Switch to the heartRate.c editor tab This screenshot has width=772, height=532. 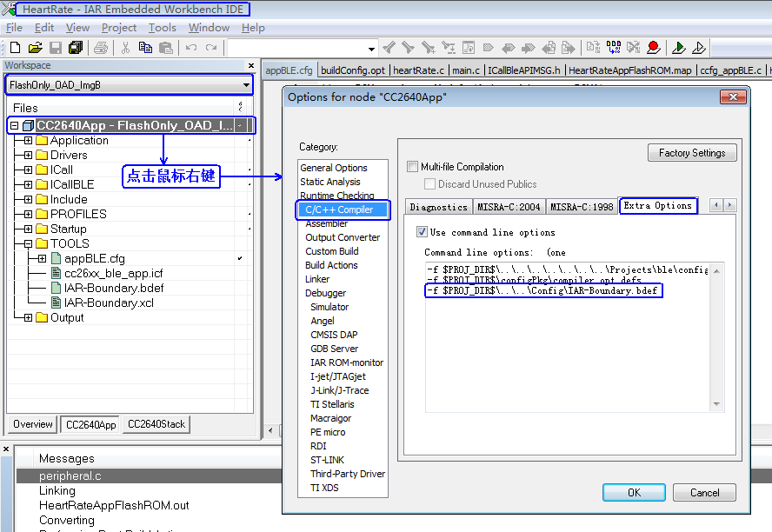pyautogui.click(x=418, y=70)
